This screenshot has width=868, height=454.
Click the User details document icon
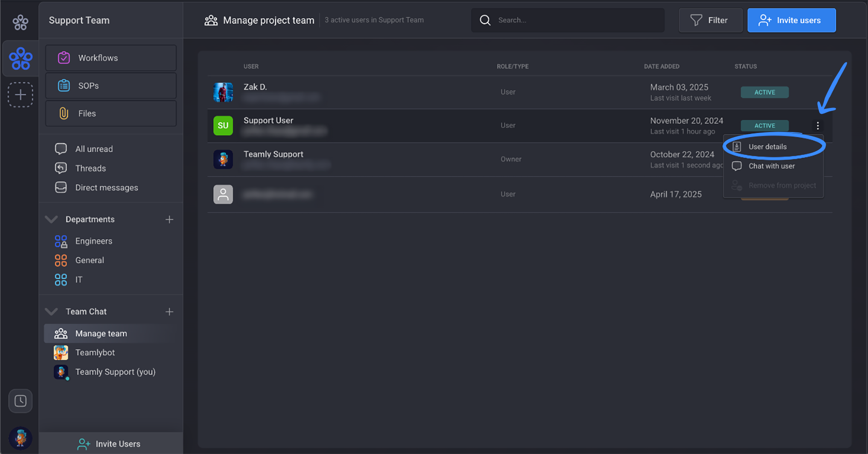click(x=737, y=147)
